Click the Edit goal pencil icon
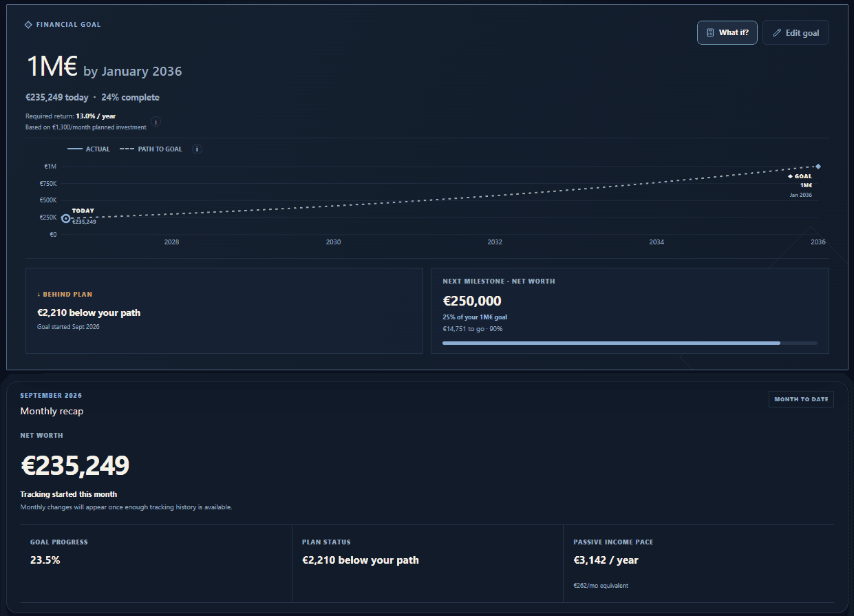 [777, 32]
